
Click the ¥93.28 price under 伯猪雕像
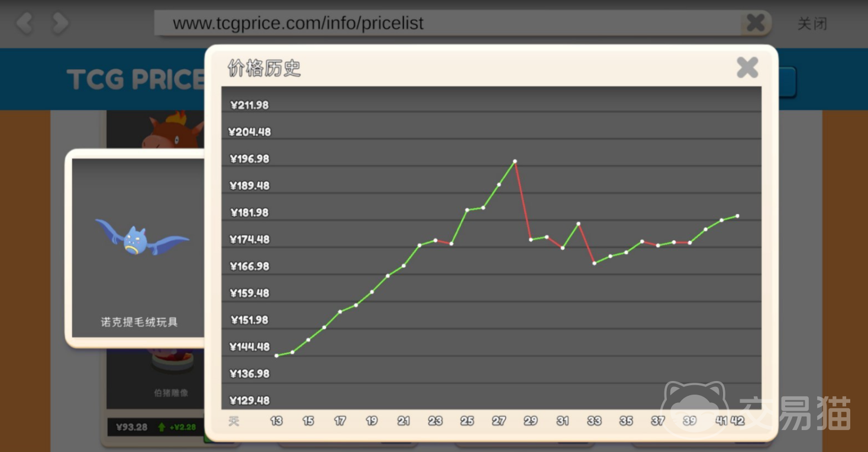coord(132,427)
